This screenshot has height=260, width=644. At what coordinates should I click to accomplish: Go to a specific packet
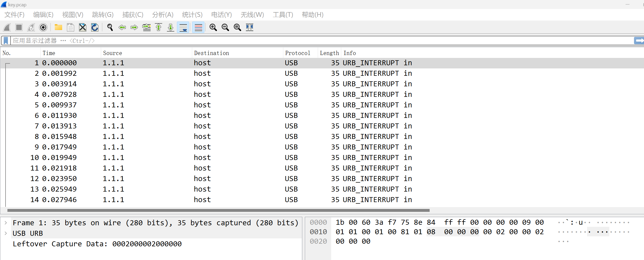click(x=146, y=27)
